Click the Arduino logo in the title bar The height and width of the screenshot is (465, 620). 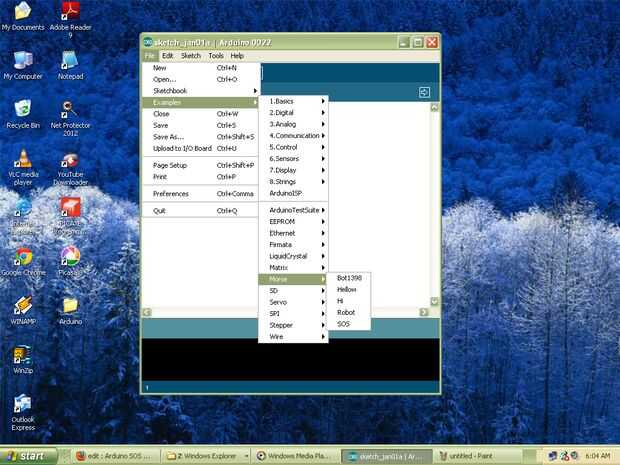(x=148, y=42)
